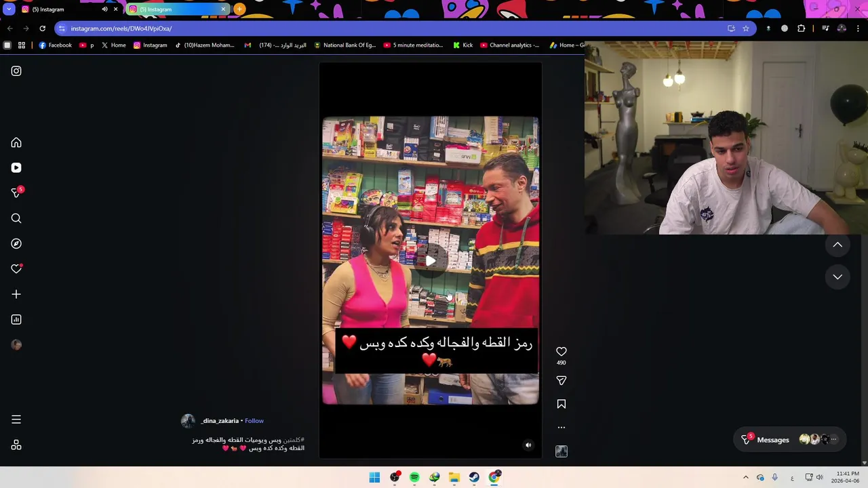Open notifications heart in sidebar
Image resolution: width=868 pixels, height=488 pixels.
16,269
